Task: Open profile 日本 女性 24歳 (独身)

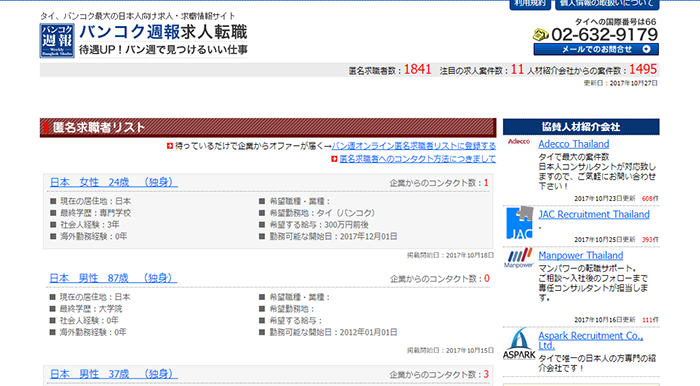Action: click(113, 182)
